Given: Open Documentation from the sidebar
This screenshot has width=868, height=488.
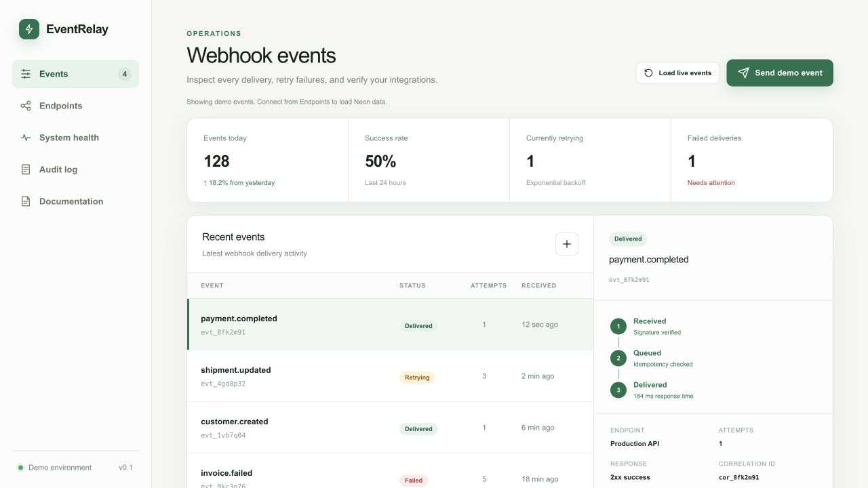Looking at the screenshot, I should pos(75,201).
